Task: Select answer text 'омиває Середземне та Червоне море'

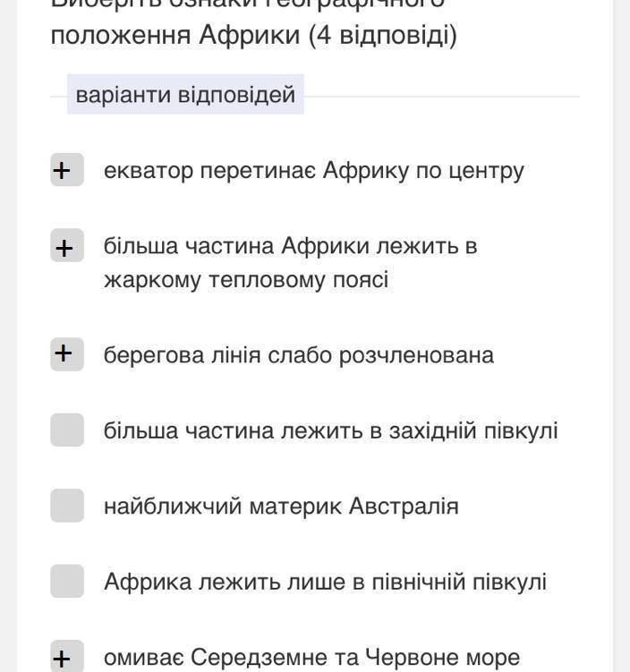Action: pyautogui.click(x=311, y=658)
